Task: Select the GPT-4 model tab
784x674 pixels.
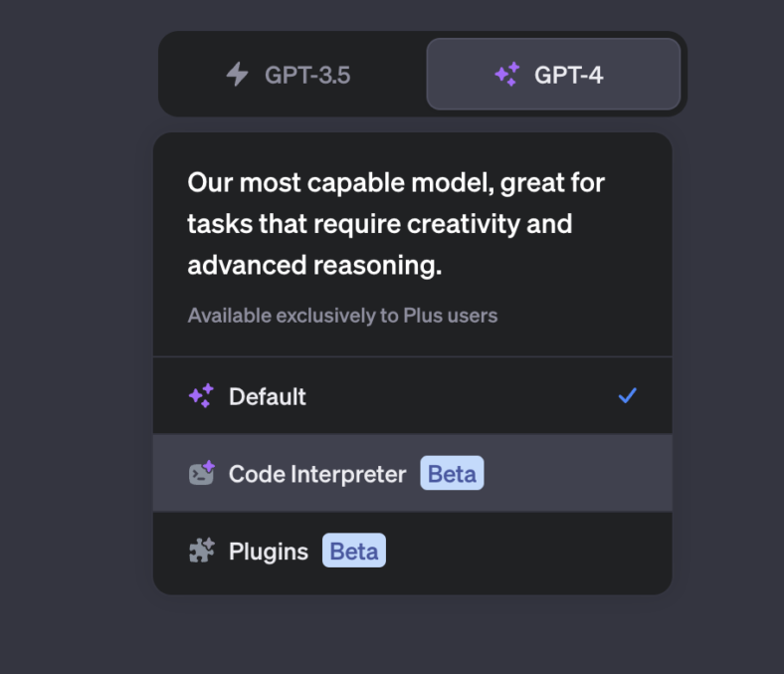Action: pyautogui.click(x=553, y=75)
